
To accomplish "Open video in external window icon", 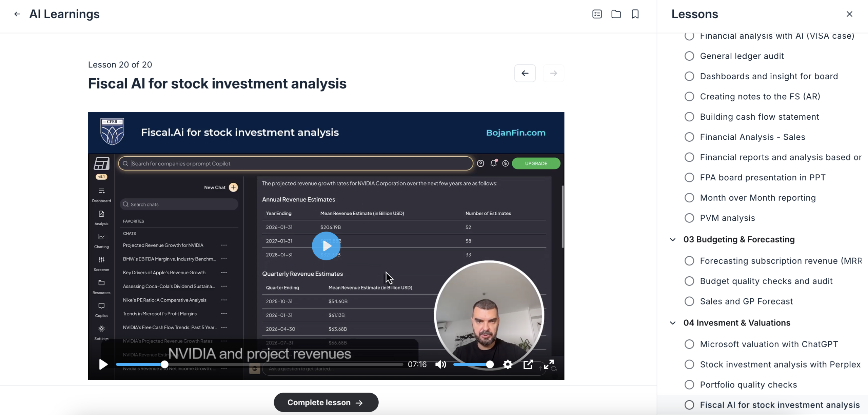I will pos(528,364).
